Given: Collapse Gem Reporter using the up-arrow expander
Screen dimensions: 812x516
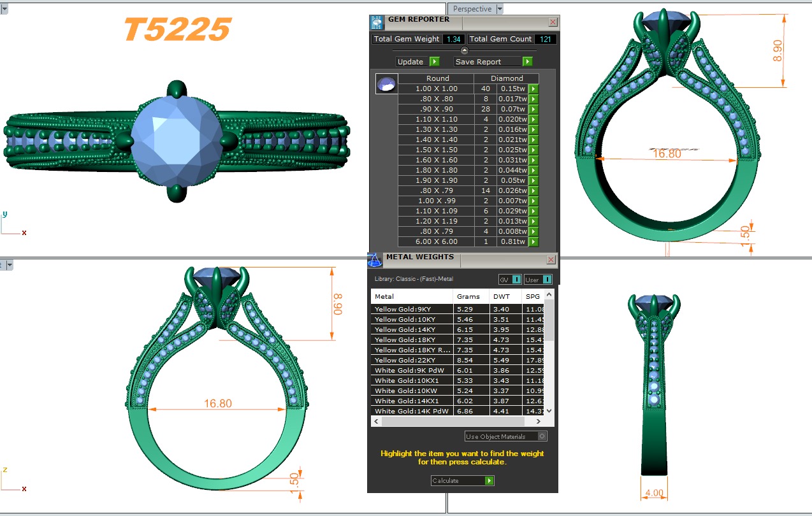Looking at the screenshot, I should click(x=464, y=50).
